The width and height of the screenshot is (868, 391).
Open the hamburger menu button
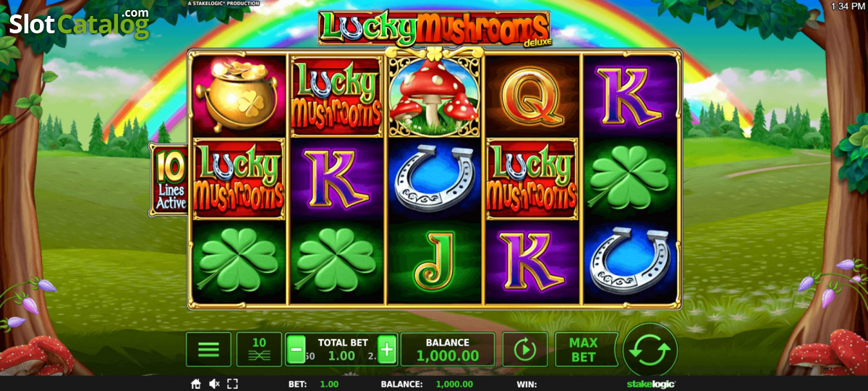[208, 350]
